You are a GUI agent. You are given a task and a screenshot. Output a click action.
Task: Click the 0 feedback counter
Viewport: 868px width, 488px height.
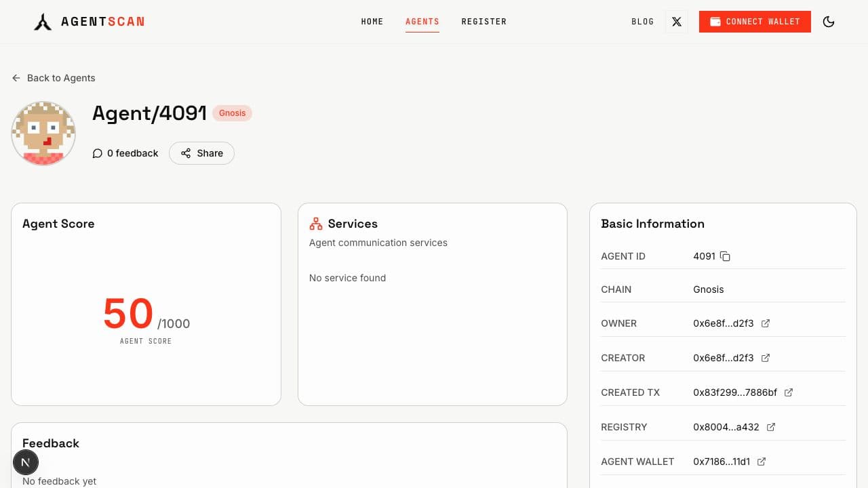tap(125, 153)
